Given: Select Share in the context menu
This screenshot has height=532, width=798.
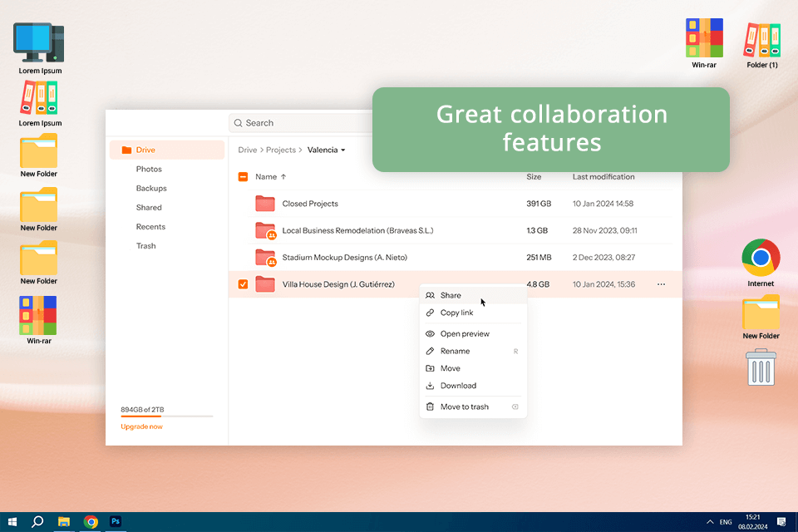Looking at the screenshot, I should (x=473, y=296).
